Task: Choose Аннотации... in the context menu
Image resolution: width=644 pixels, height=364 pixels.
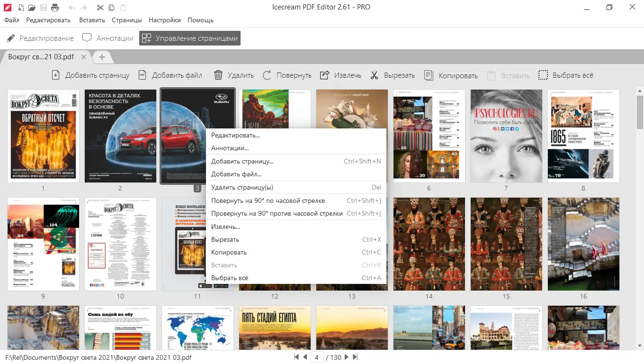Action: pos(296,148)
